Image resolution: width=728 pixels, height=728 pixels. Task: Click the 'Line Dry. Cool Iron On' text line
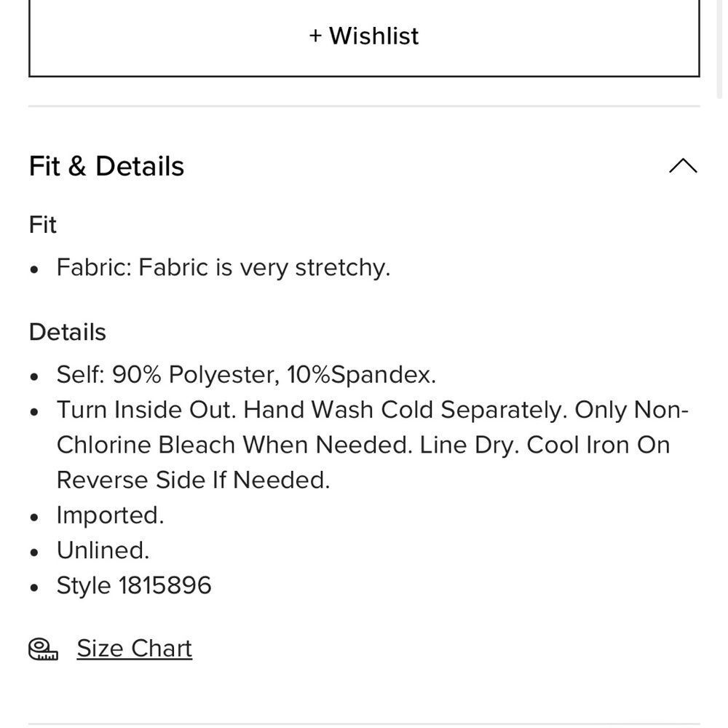545,445
